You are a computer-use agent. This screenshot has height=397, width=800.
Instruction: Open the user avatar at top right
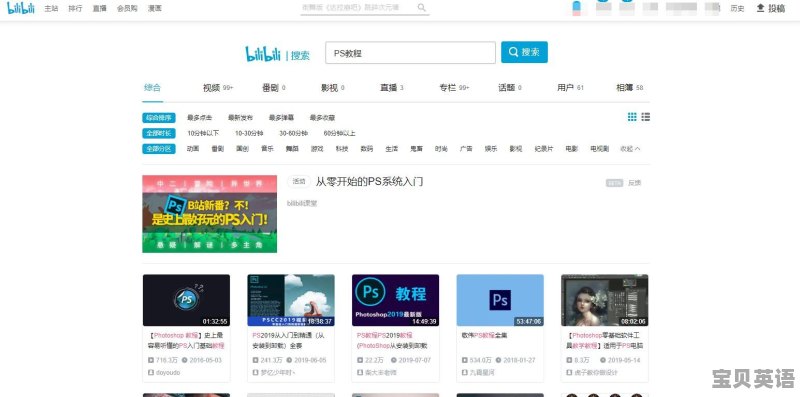point(577,8)
